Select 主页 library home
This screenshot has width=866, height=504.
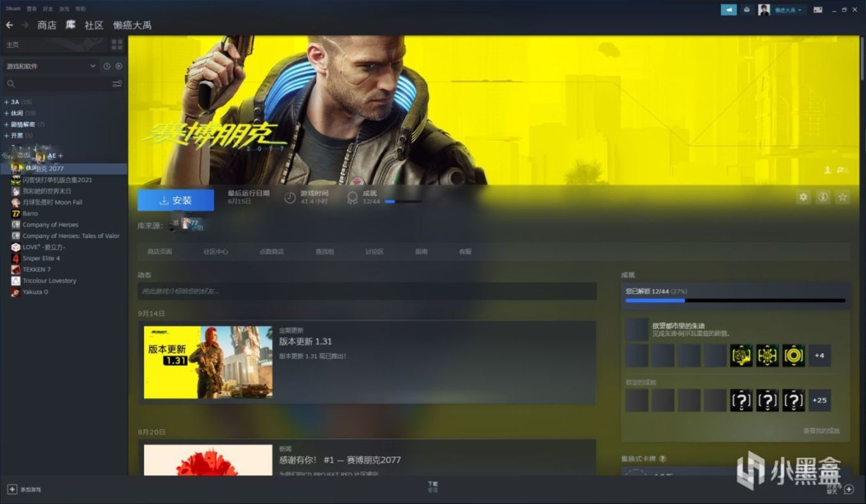click(x=54, y=44)
